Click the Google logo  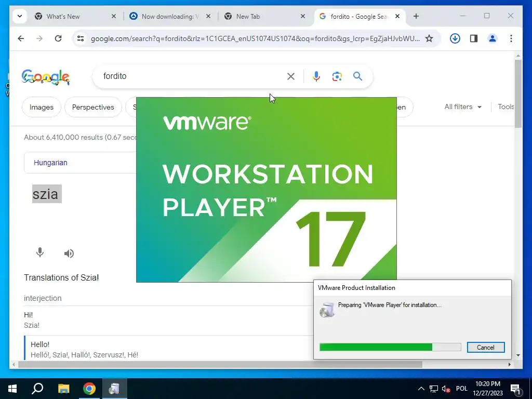click(46, 77)
